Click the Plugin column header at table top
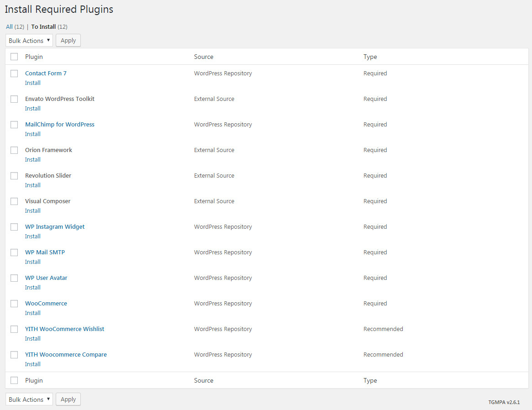This screenshot has height=410, width=532. tap(34, 57)
